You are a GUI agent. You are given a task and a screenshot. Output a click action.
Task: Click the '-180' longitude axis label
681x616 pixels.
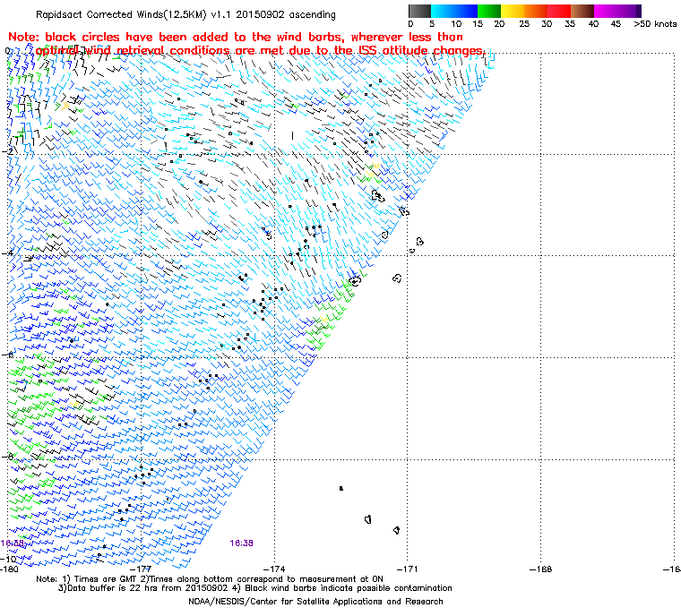pos(9,569)
